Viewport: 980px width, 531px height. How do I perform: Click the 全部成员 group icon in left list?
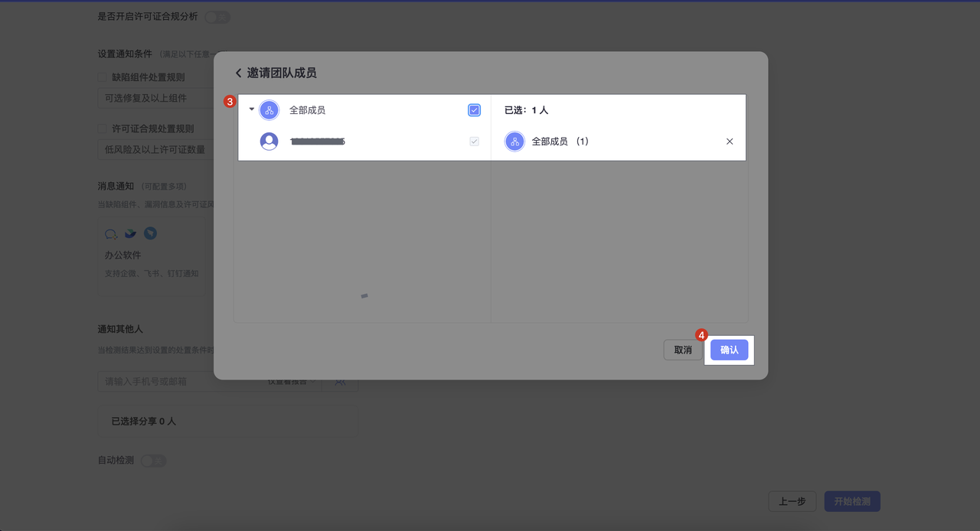coord(269,110)
